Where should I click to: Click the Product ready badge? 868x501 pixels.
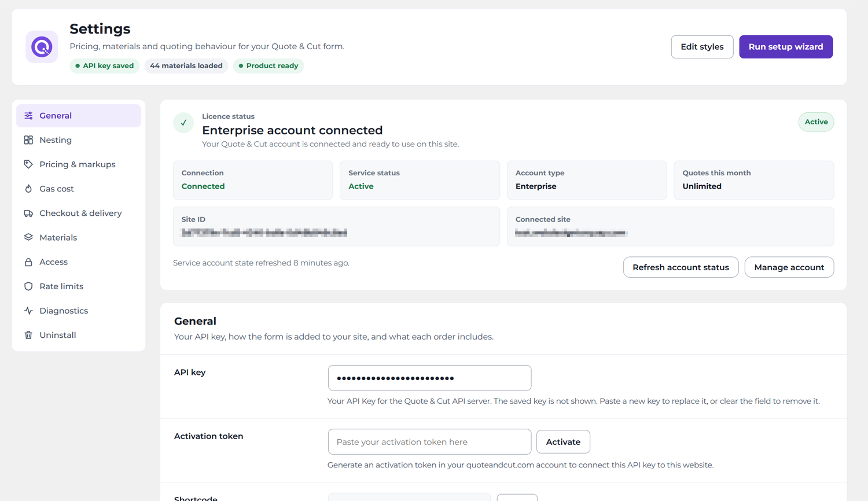point(269,66)
